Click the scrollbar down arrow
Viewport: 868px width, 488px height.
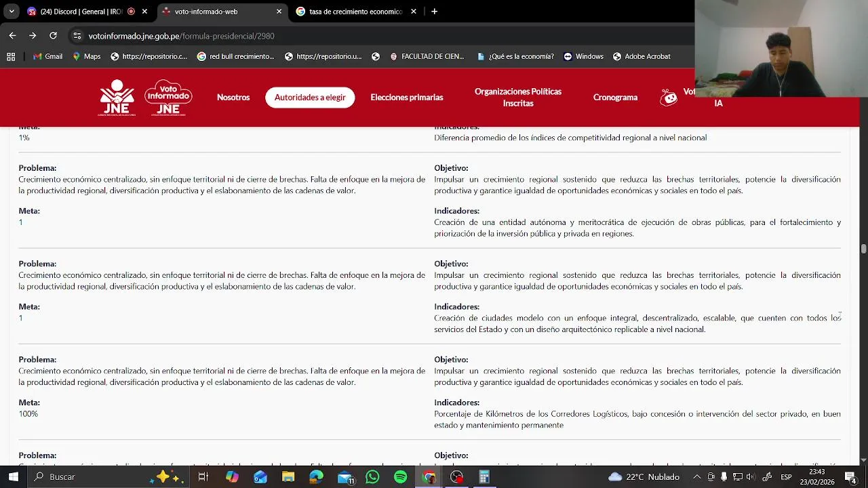pos(863,461)
